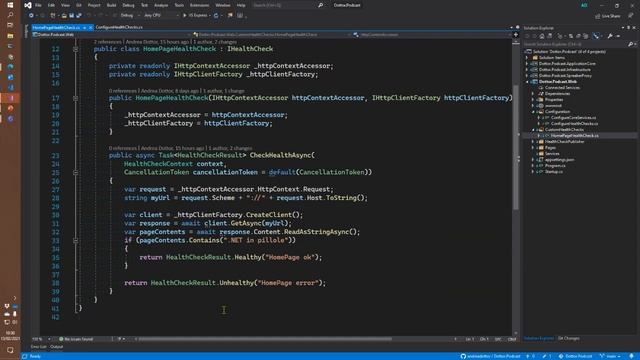640x360 pixels.
Task: Click the browser refresh toolbar icon
Action: click(216, 16)
